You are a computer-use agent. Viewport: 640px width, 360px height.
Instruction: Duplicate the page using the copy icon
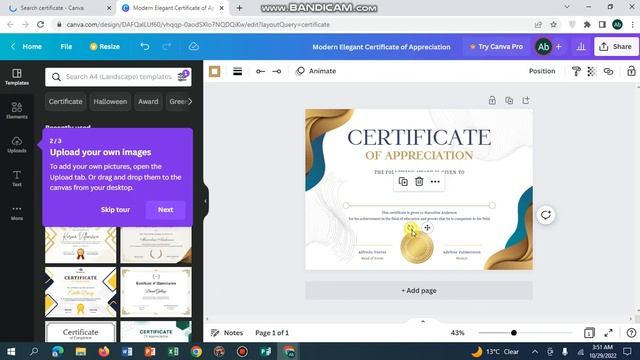[x=509, y=100]
